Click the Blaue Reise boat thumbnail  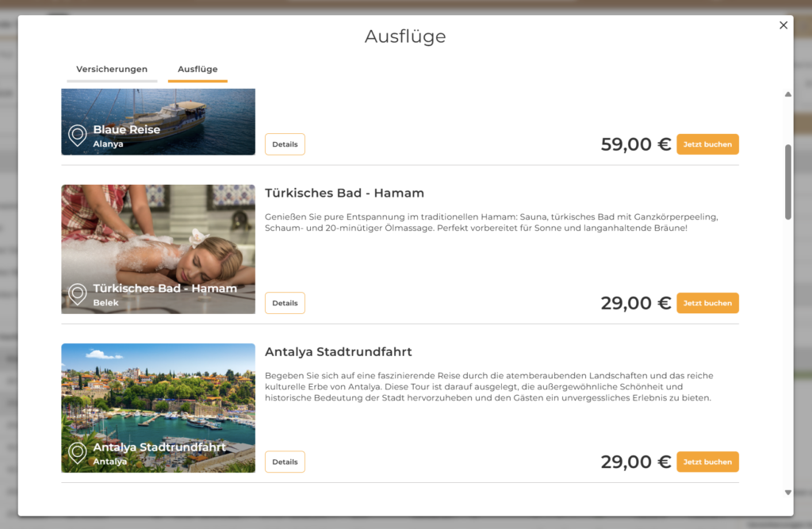[158, 119]
